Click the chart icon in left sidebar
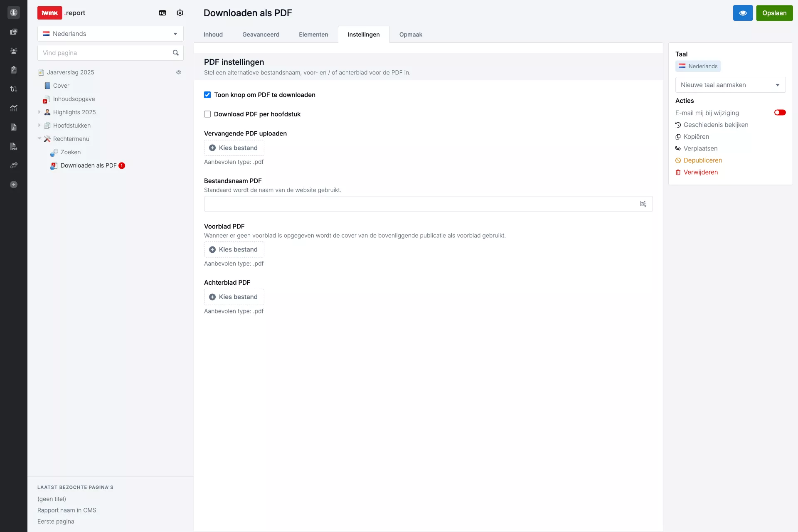Viewport: 798px width, 532px height. point(14,108)
